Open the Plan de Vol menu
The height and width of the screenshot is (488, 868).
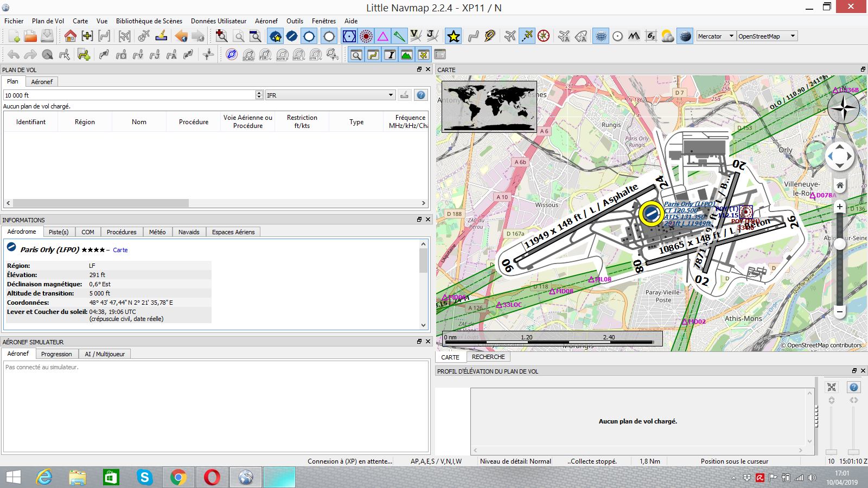(48, 21)
